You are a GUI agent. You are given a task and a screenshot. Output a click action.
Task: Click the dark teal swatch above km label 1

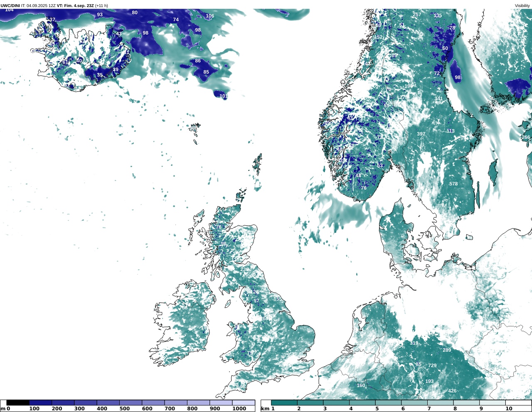[284, 402]
